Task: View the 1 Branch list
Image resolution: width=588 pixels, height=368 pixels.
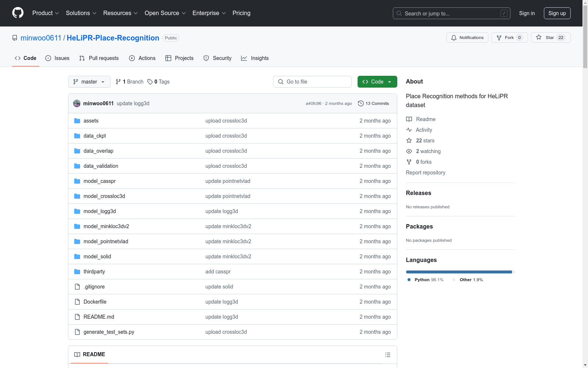Action: [x=129, y=82]
